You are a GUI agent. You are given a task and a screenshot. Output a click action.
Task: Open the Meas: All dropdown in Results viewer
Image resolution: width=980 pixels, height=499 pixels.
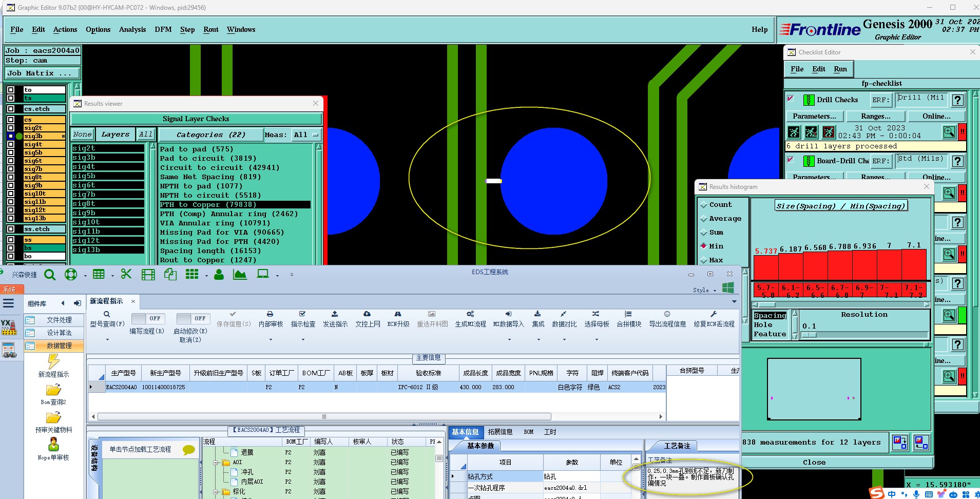tap(306, 135)
